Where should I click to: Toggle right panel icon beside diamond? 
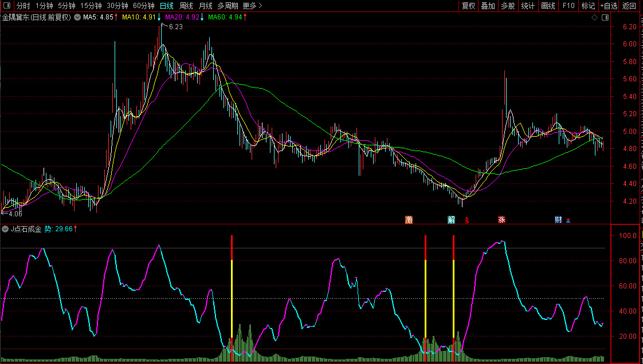click(x=605, y=18)
